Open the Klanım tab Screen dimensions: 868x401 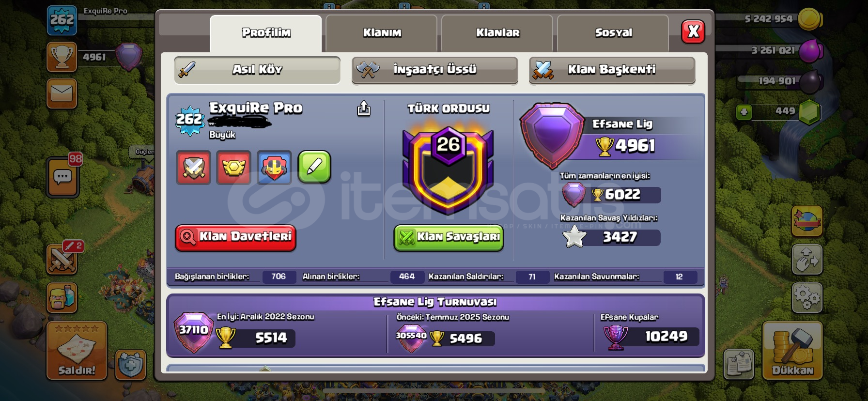pyautogui.click(x=382, y=33)
